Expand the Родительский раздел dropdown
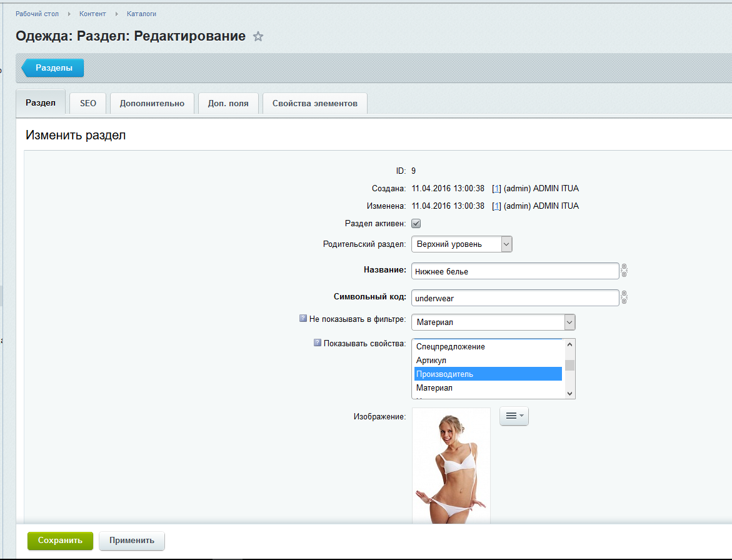 click(x=506, y=244)
